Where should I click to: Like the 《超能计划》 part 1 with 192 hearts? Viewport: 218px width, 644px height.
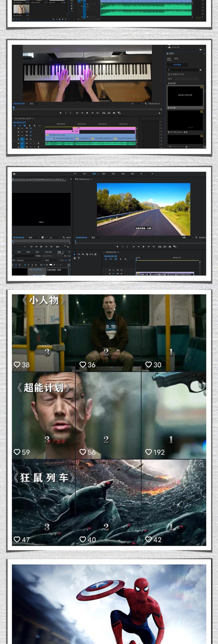tap(148, 452)
